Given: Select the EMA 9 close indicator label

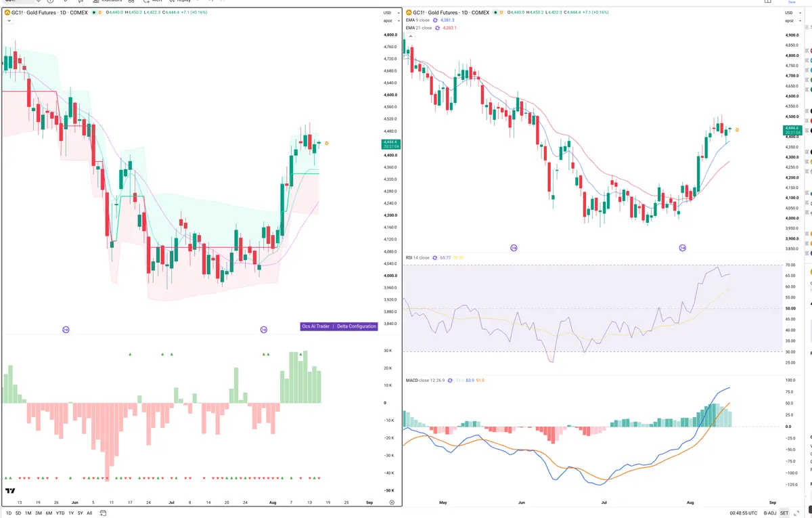Looking at the screenshot, I should 418,20.
